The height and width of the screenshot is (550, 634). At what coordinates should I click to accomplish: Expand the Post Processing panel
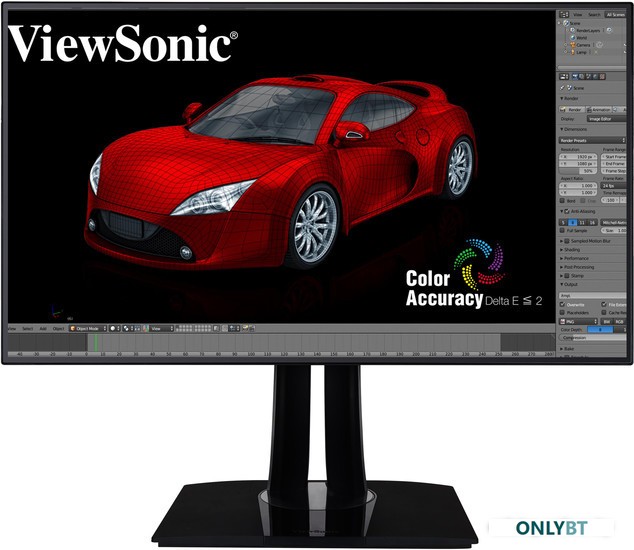click(562, 267)
